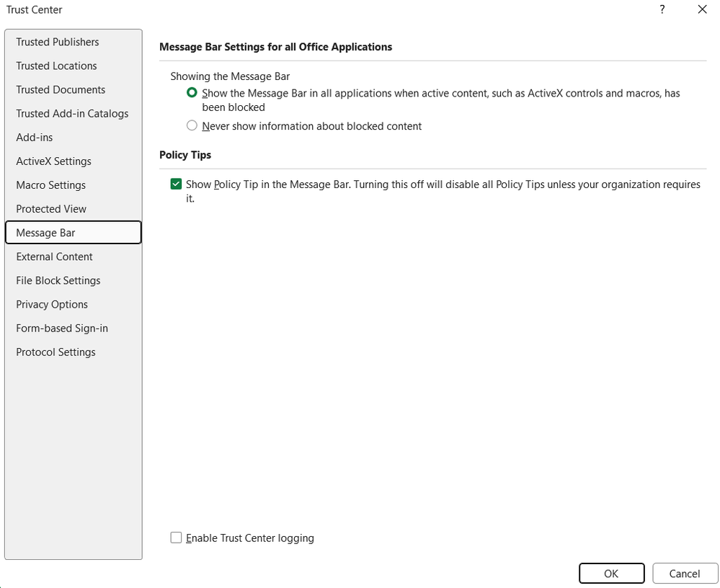Go to Trusted Documents settings
Viewport: 720px width, 588px height.
[x=61, y=89]
